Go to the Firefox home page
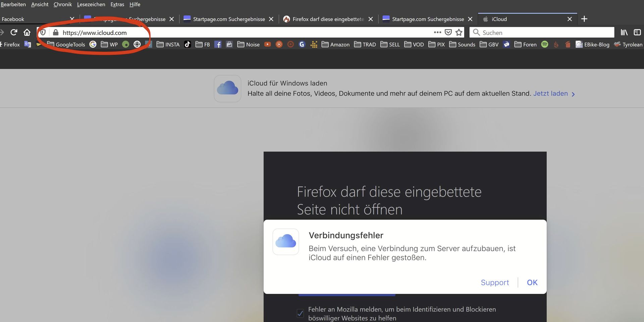644x322 pixels. tap(27, 32)
